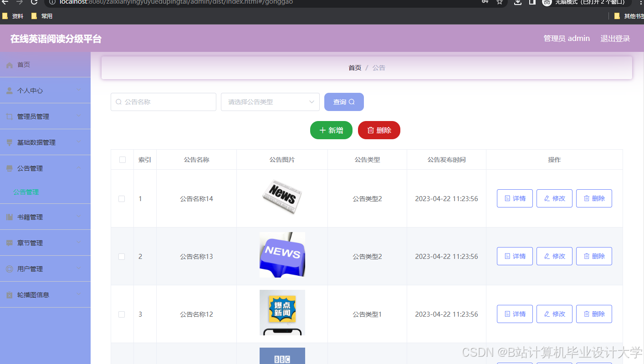644x364 pixels.
Task: Click 修改 button for 公告名称12
Action: 554,314
